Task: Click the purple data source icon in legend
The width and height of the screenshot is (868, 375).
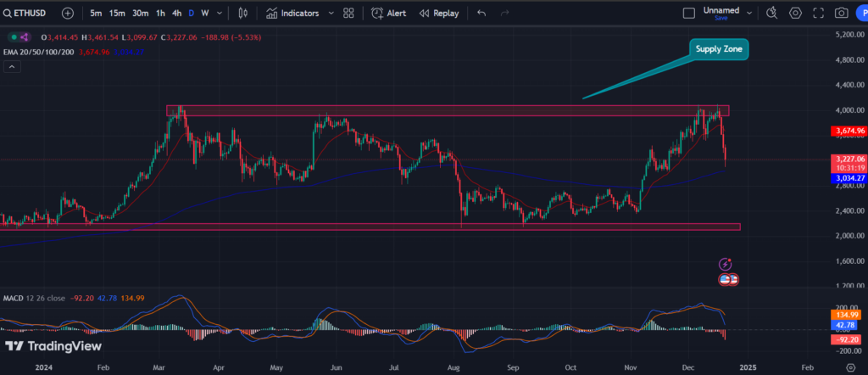Action: [25, 37]
